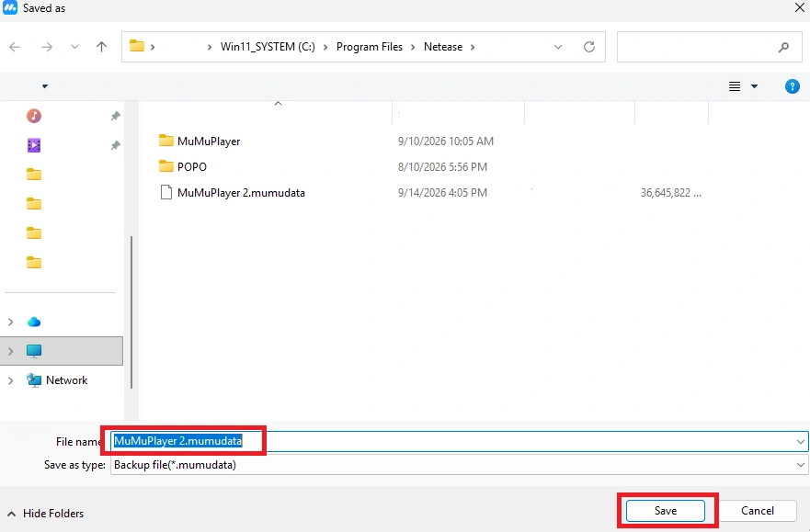Viewport: 810px width, 532px height.
Task: Select Network in the navigation pane
Action: click(x=66, y=380)
